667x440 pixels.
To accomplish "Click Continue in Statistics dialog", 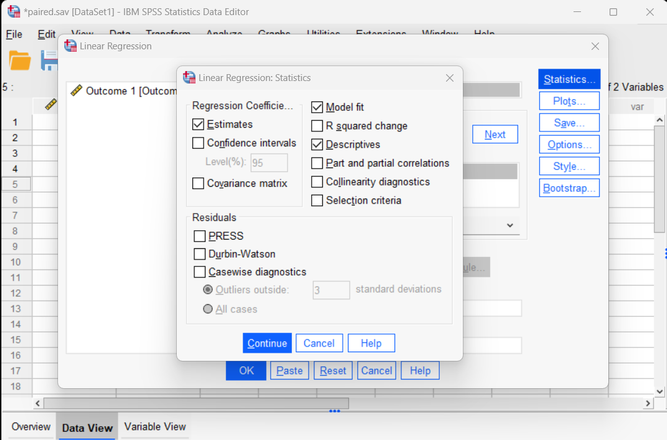I will [267, 343].
